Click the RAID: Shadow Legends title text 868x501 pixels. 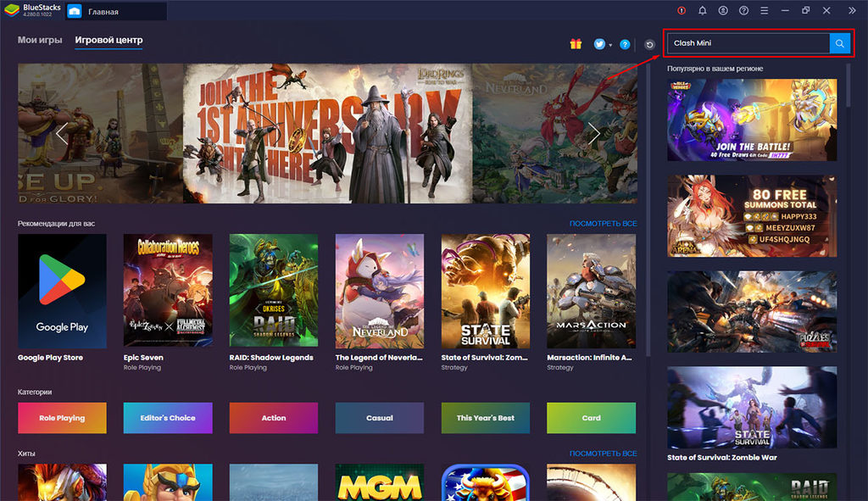point(271,358)
